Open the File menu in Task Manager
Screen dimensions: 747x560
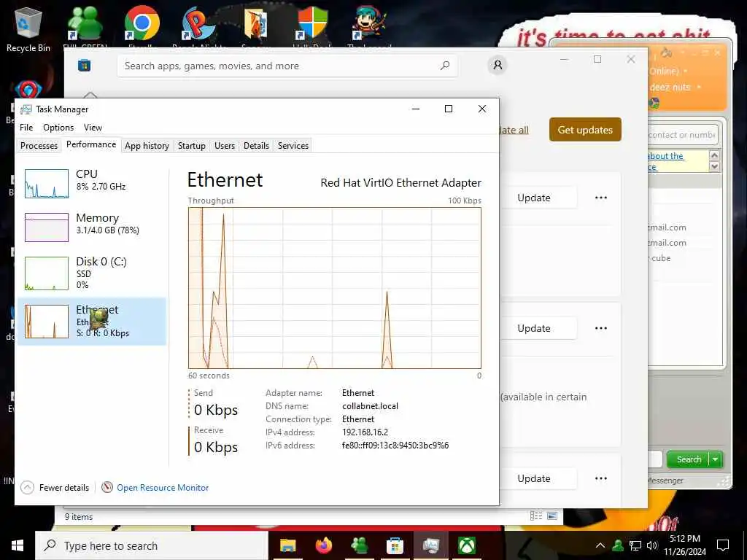point(26,127)
